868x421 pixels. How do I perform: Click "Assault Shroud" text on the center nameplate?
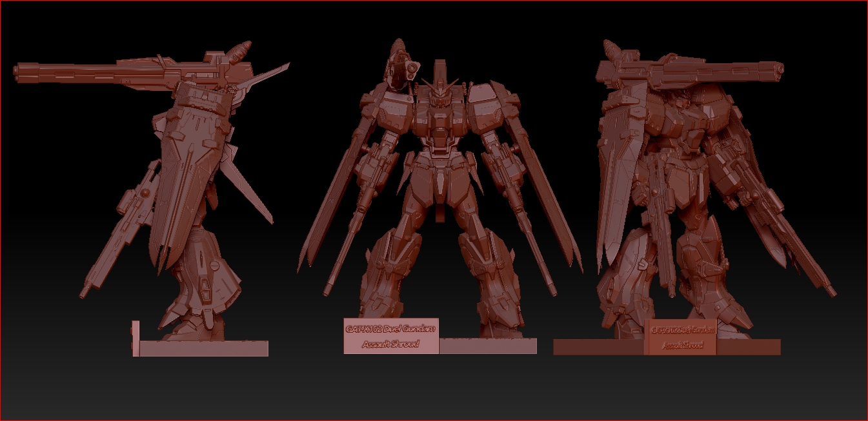coord(390,344)
